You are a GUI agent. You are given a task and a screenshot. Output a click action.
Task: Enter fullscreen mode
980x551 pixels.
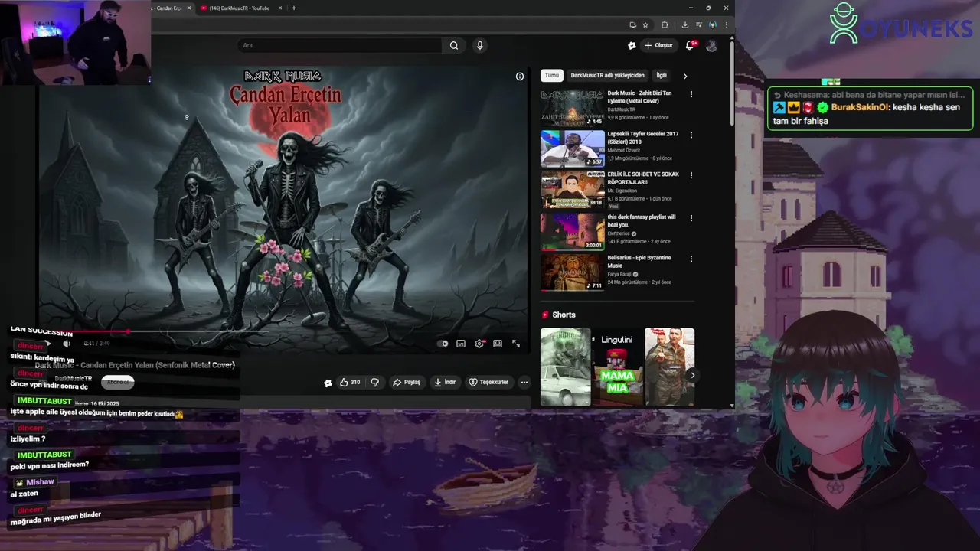coord(516,344)
